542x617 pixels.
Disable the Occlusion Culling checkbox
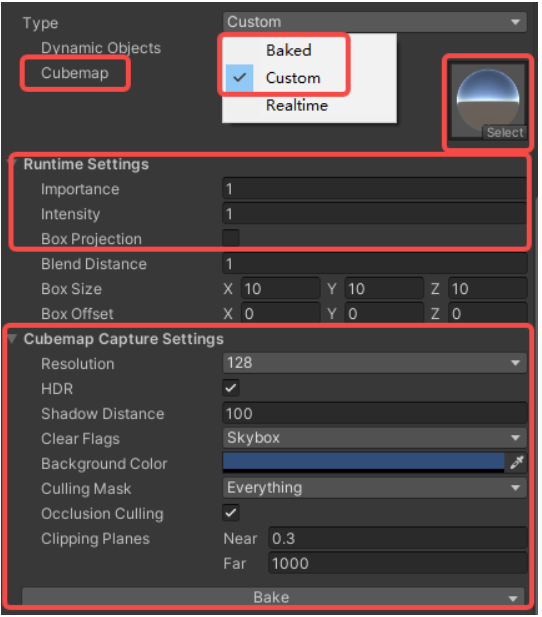(231, 513)
